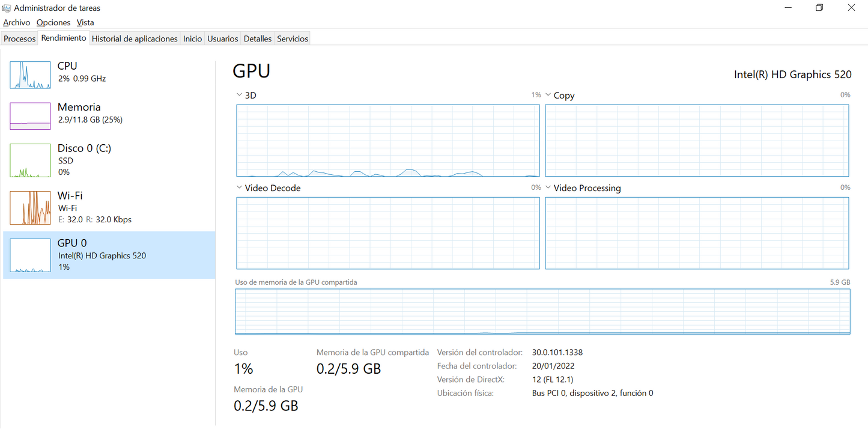The height and width of the screenshot is (432, 868).
Task: Open the Disco 0 (C:) performance view
Action: (x=84, y=148)
